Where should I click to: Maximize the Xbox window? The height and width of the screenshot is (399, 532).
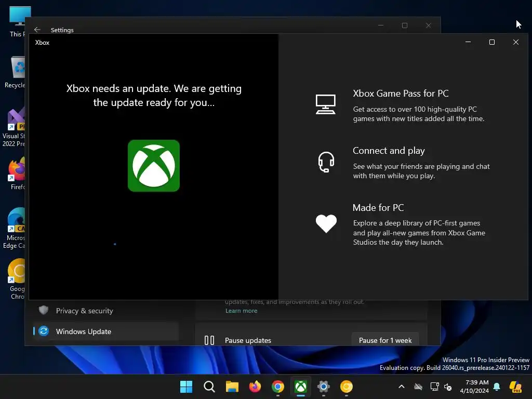[x=491, y=42]
